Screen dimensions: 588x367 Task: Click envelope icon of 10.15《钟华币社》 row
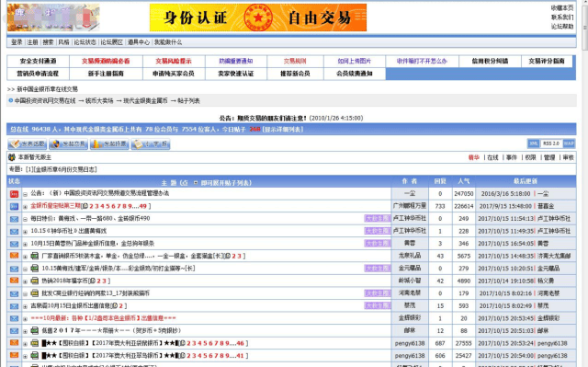coord(15,231)
